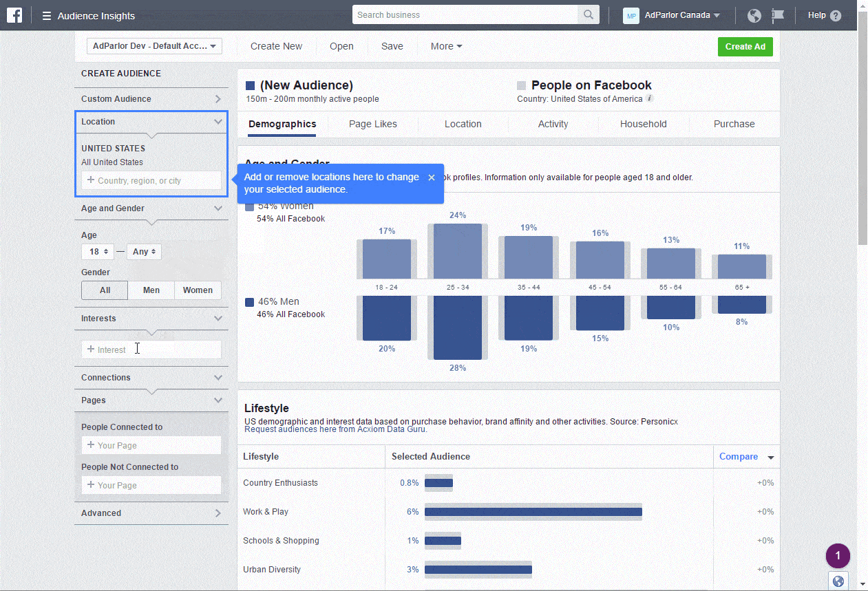Click info icon beside country description
Viewport: 868px width, 591px height.
pos(650,98)
